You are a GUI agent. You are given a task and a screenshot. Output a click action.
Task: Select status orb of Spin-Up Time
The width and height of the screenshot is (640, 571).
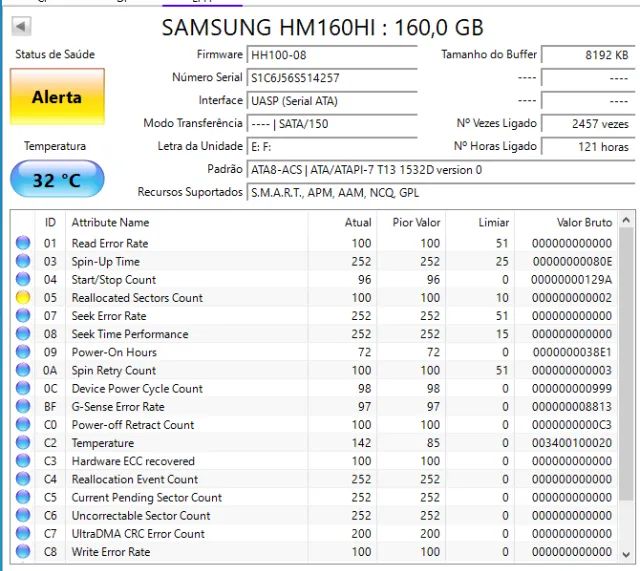point(23,261)
